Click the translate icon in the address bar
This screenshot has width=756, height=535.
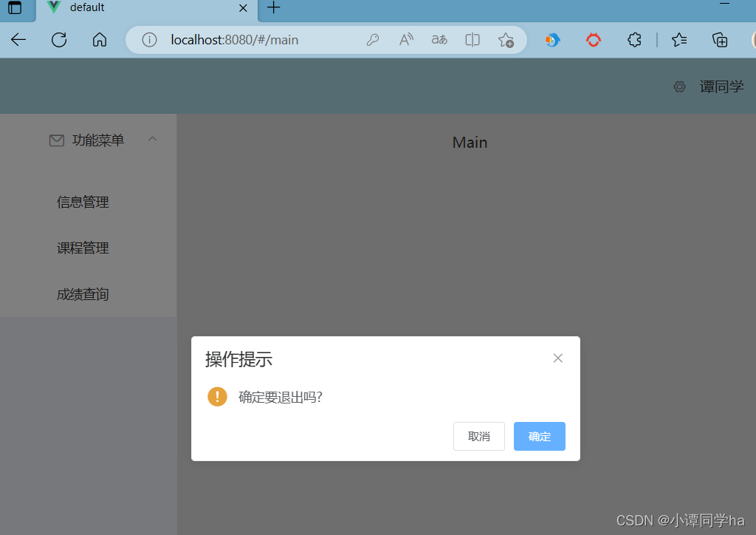pos(439,40)
